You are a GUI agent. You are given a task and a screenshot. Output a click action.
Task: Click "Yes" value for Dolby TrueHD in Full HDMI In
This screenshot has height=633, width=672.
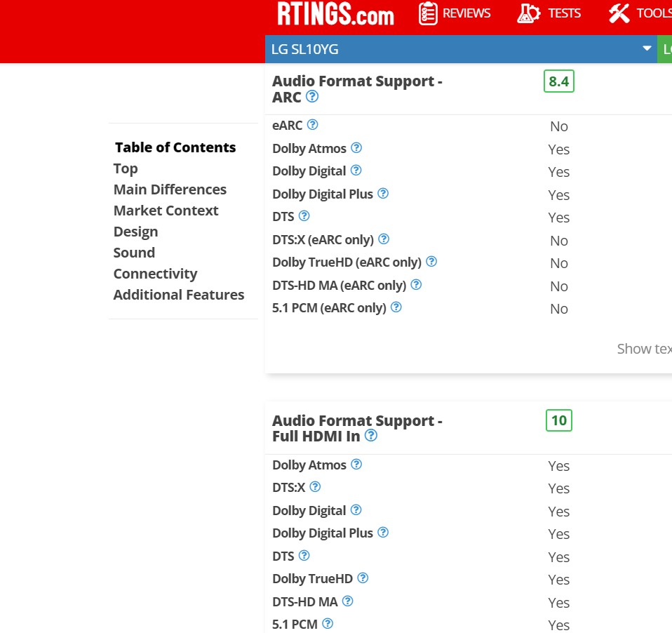pyautogui.click(x=559, y=580)
